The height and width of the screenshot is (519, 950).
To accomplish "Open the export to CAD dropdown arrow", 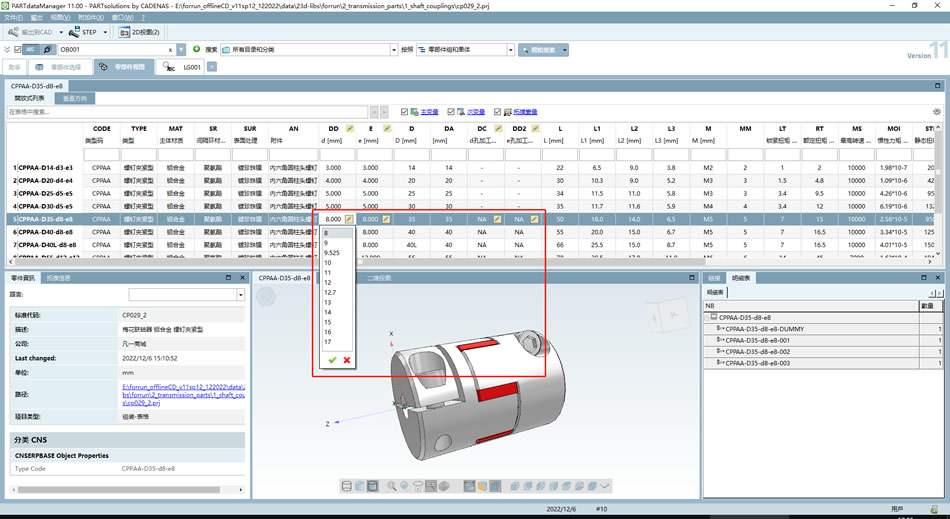I will [61, 33].
